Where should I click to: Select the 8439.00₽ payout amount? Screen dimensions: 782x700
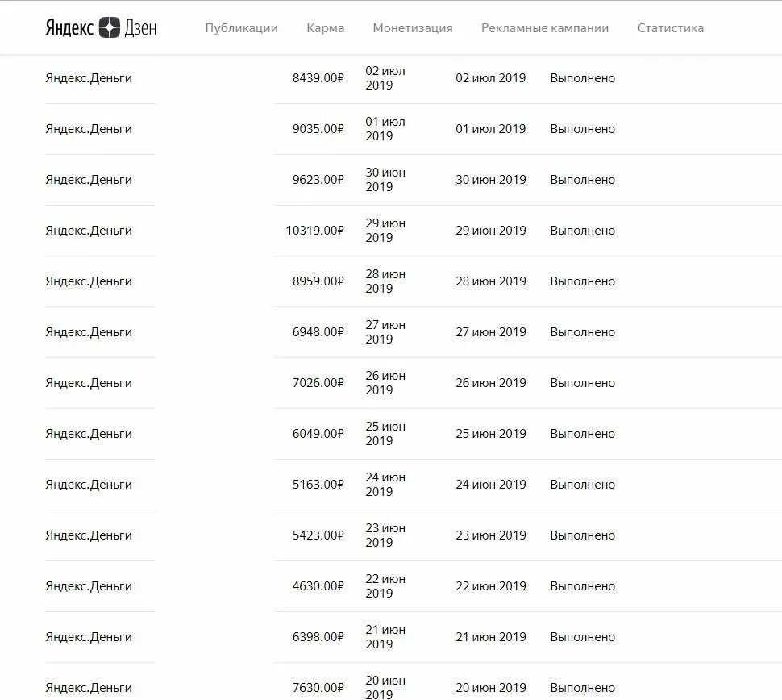[318, 78]
